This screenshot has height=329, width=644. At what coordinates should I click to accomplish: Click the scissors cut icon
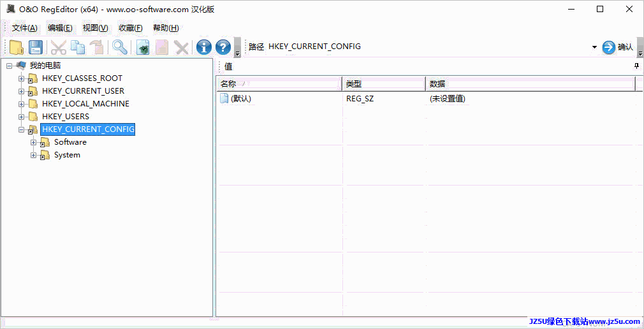click(x=58, y=47)
